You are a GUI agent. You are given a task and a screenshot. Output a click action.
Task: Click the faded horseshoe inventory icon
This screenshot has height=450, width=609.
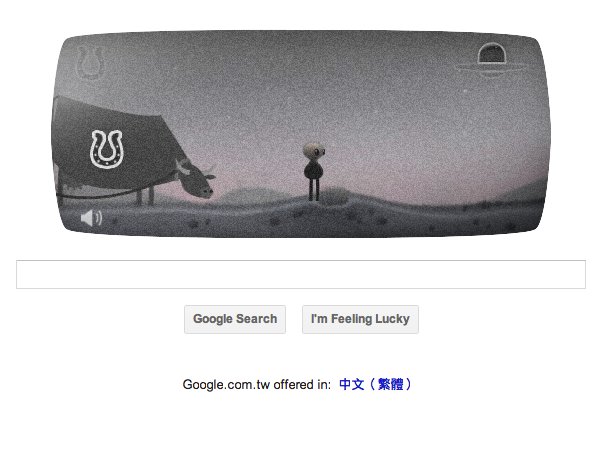click(90, 62)
